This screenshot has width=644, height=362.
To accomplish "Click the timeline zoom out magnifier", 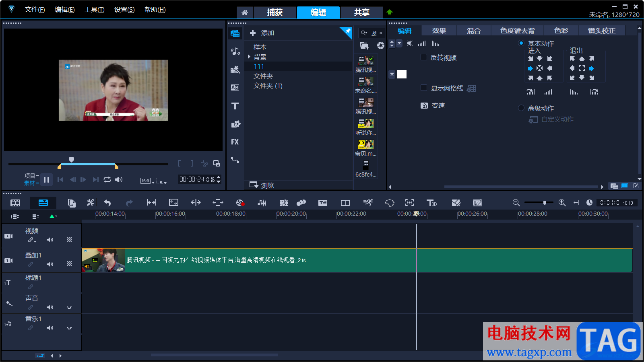I will [x=516, y=203].
